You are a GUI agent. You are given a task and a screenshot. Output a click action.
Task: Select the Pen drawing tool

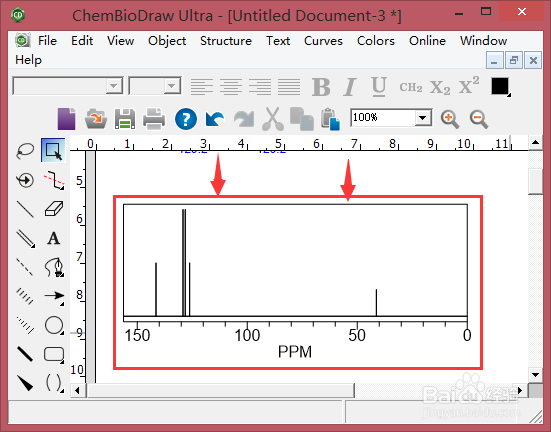tap(54, 267)
